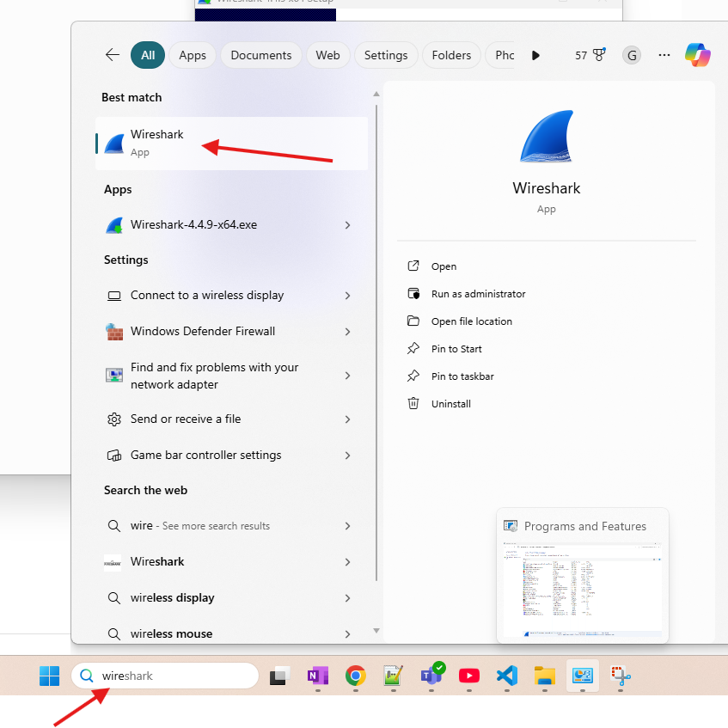The height and width of the screenshot is (728, 728).
Task: Open File Explorer from the taskbar
Action: point(543,676)
